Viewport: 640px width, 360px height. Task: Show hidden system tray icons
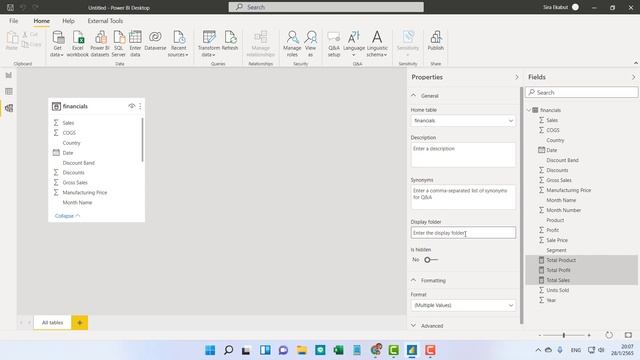tap(538, 350)
